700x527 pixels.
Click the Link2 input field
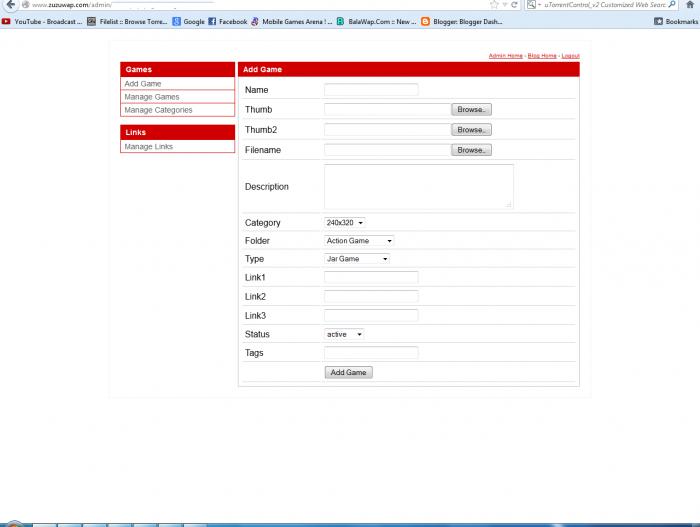pos(371,297)
